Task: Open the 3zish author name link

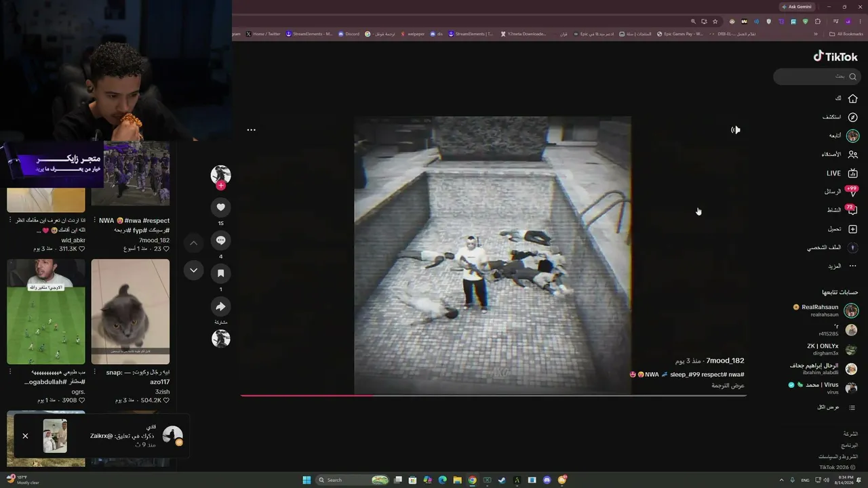Action: [162, 392]
